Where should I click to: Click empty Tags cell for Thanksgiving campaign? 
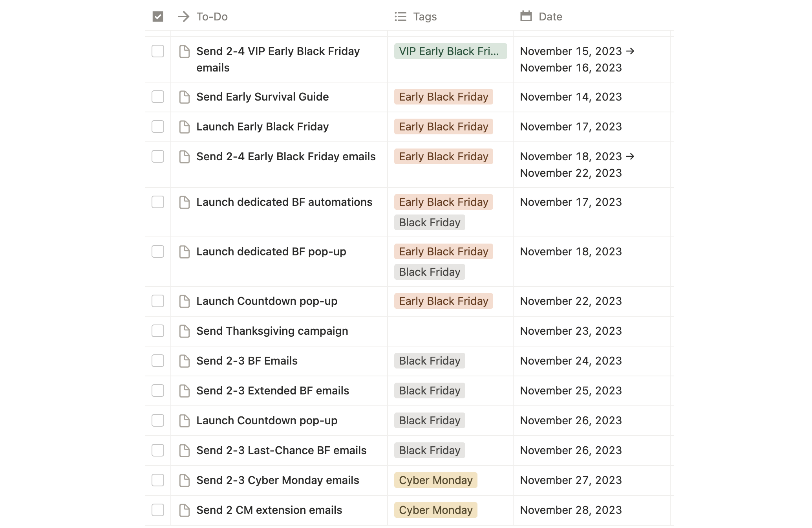coord(450,331)
